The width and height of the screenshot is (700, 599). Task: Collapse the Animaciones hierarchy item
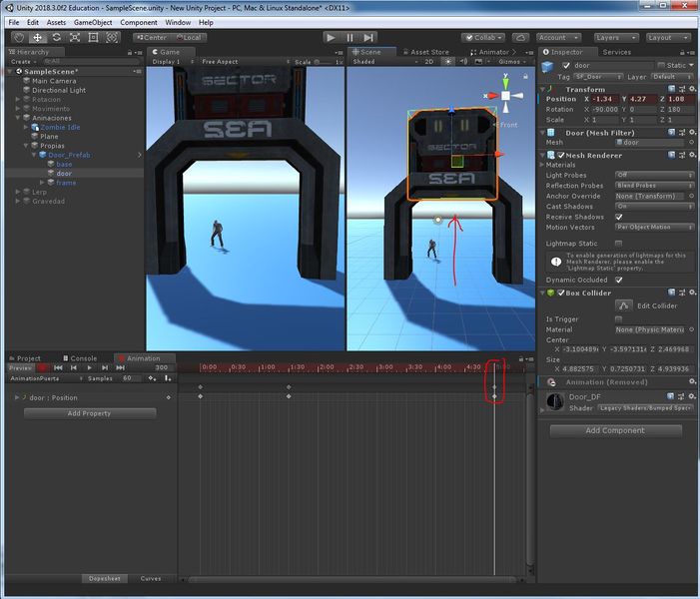tap(18, 118)
